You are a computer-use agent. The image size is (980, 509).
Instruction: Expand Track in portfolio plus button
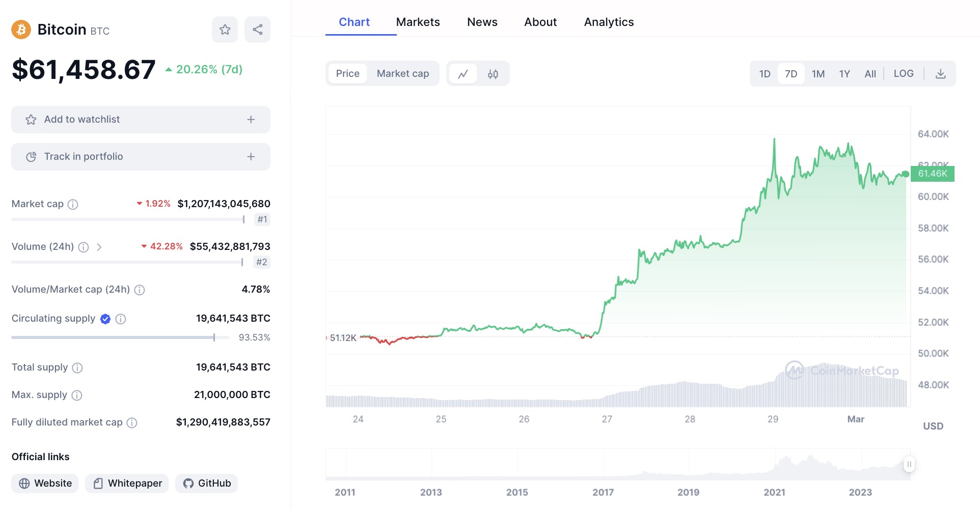coord(251,157)
